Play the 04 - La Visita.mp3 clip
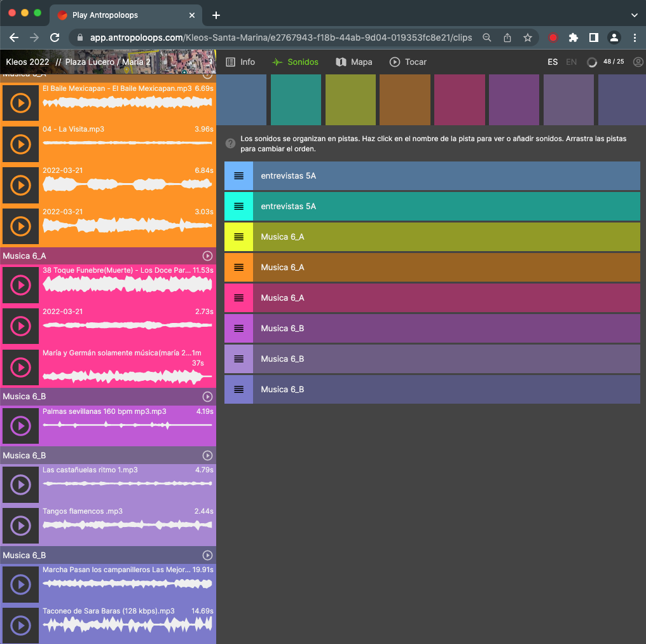This screenshot has width=646, height=644. click(x=20, y=144)
